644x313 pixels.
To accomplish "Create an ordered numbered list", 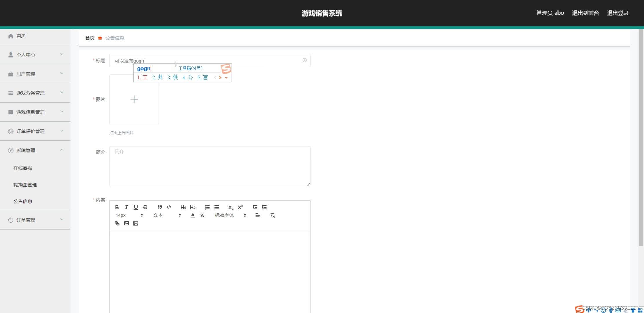I will [207, 207].
